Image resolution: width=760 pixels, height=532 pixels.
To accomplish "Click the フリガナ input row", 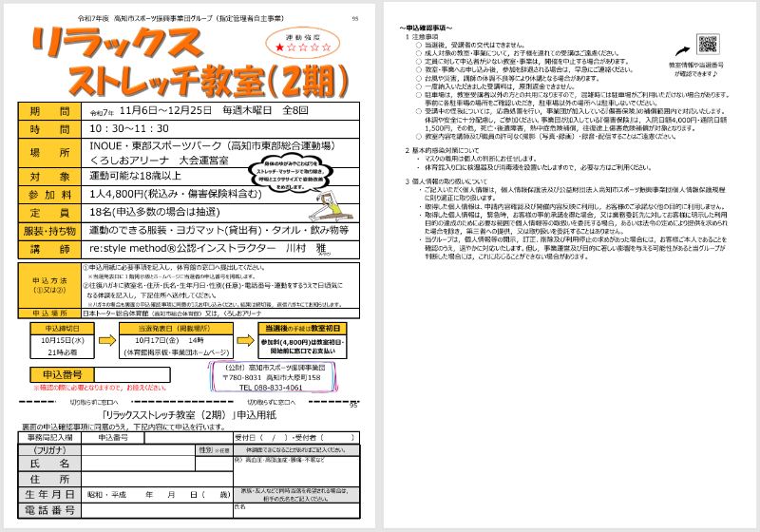I will tap(138, 449).
